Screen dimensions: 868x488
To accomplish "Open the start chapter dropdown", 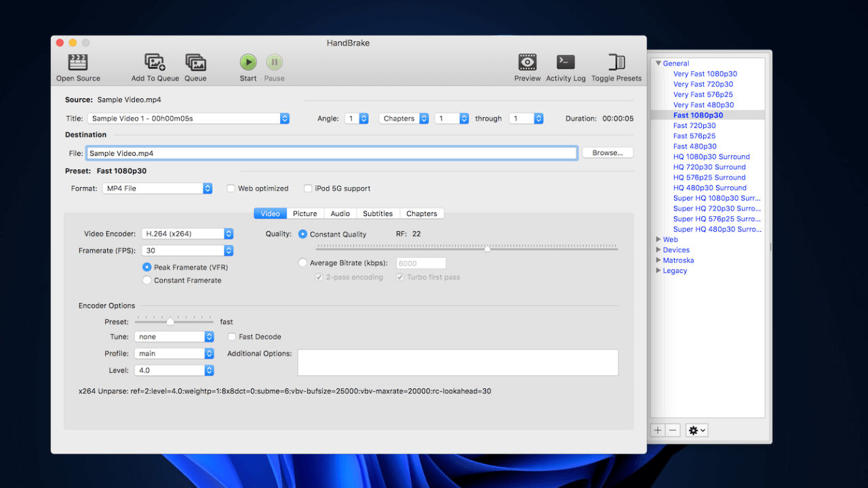I will pos(452,119).
